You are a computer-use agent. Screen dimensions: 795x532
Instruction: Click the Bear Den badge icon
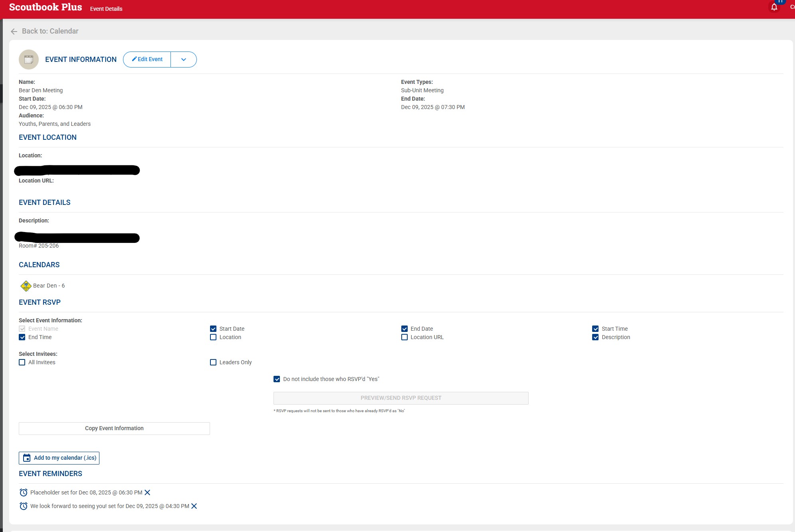(x=26, y=286)
